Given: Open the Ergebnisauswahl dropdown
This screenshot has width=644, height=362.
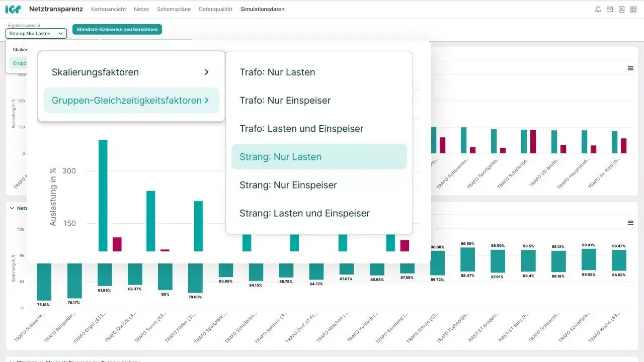Looking at the screenshot, I should click(36, 34).
